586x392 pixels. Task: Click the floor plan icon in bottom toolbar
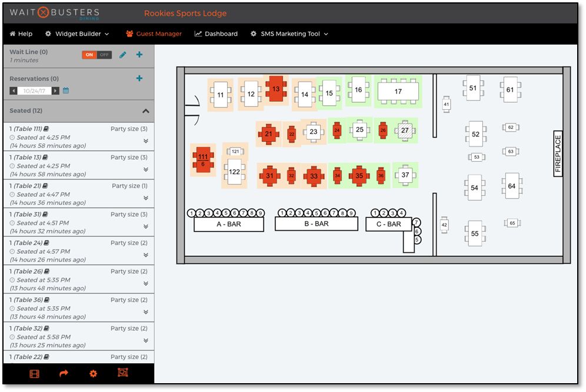click(x=122, y=373)
